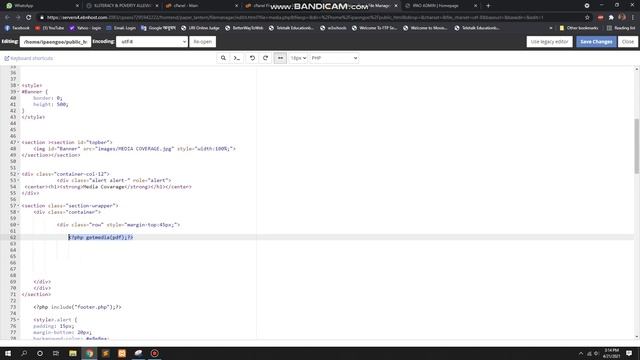
Task: Open the Other bookmarks folder
Action: 579,28
